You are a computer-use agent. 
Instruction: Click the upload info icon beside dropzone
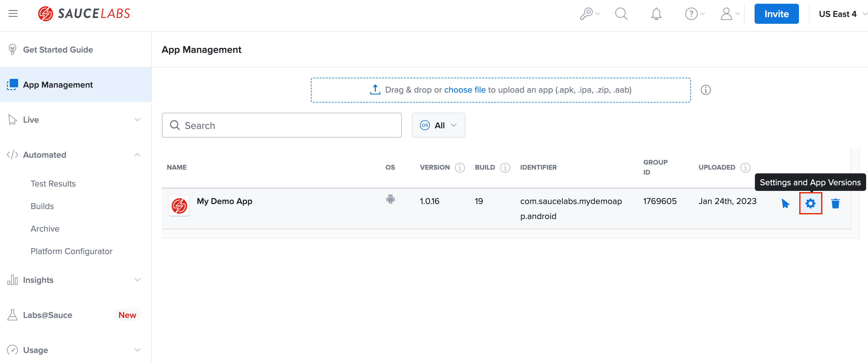(x=705, y=90)
